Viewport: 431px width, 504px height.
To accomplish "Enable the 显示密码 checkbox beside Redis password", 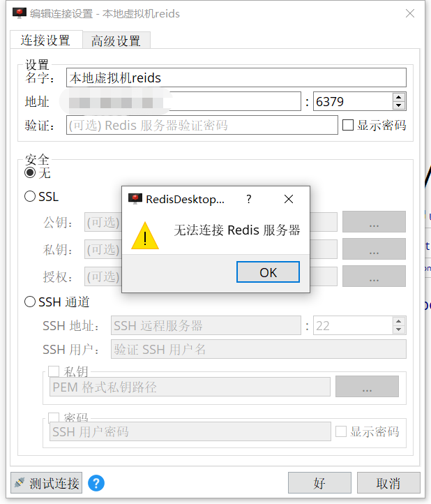I will coord(348,125).
